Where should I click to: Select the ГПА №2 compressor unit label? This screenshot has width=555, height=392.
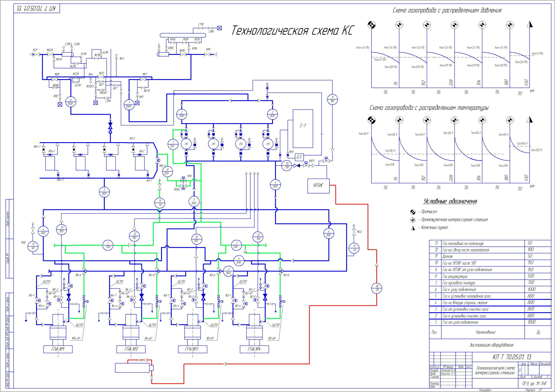point(131,349)
